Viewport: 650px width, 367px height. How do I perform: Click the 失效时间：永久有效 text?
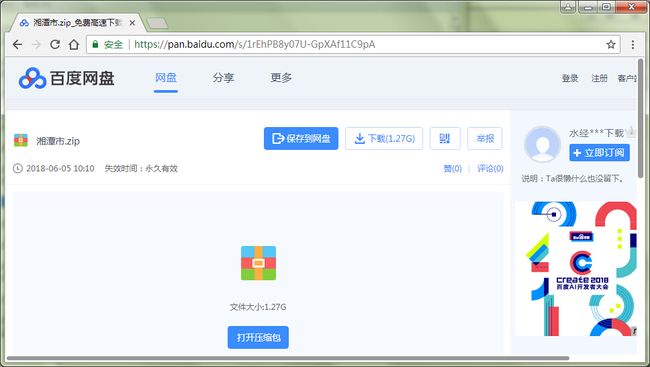coord(141,168)
